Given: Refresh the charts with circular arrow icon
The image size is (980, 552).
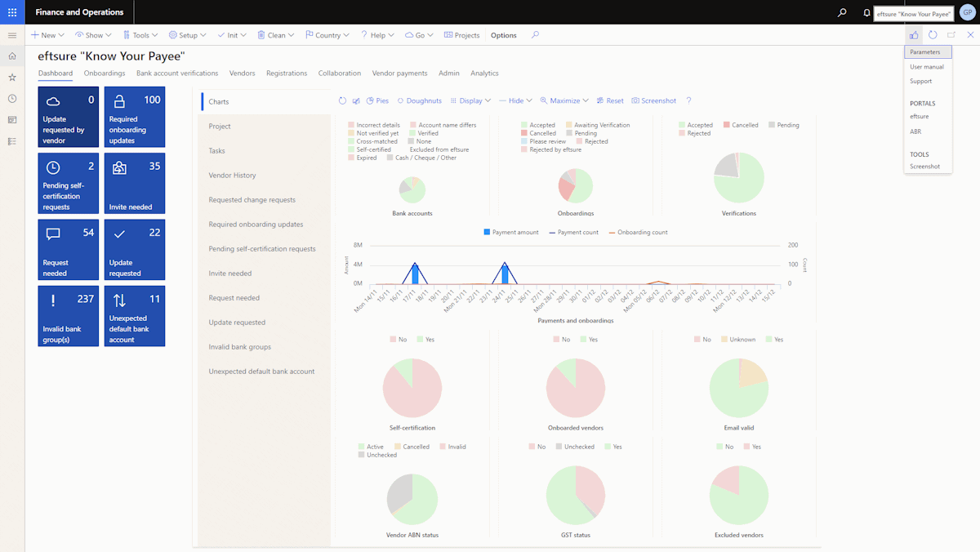Looking at the screenshot, I should [x=343, y=100].
